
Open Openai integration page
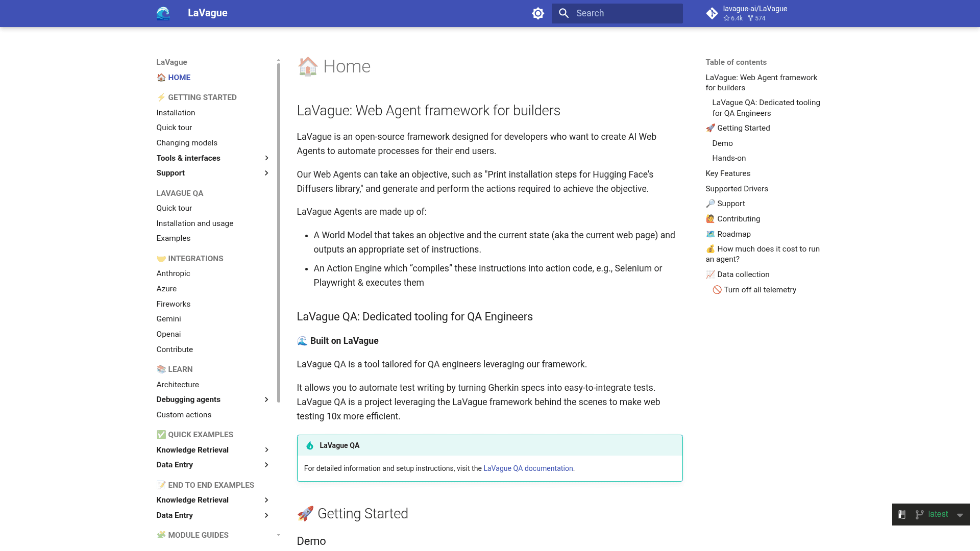click(x=168, y=334)
